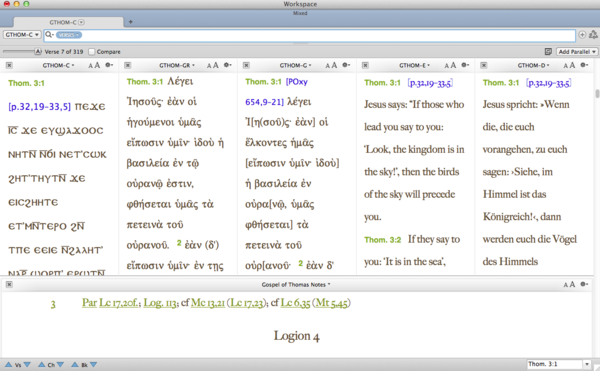Open the GTHOM-D module name dropdown
This screenshot has height=371, width=600.
tap(533, 65)
